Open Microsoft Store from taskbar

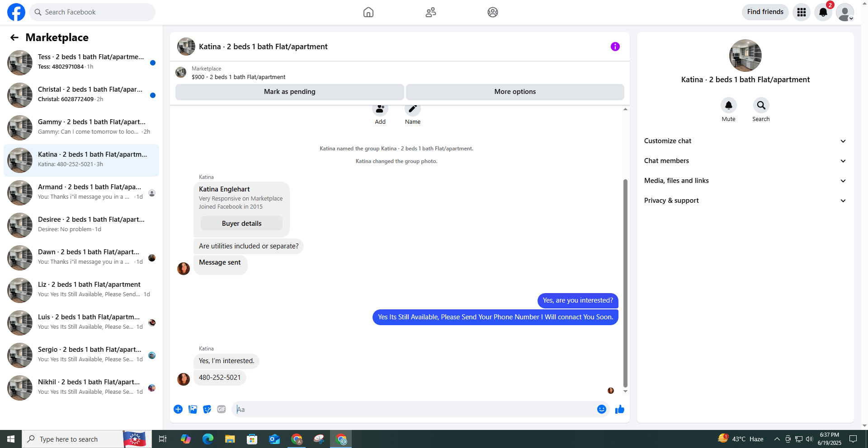(x=252, y=439)
